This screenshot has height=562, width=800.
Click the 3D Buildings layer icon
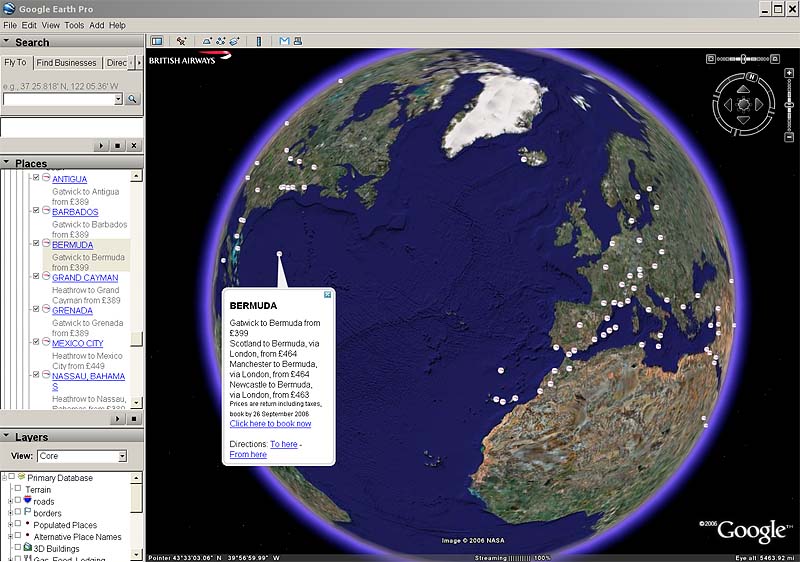point(28,547)
